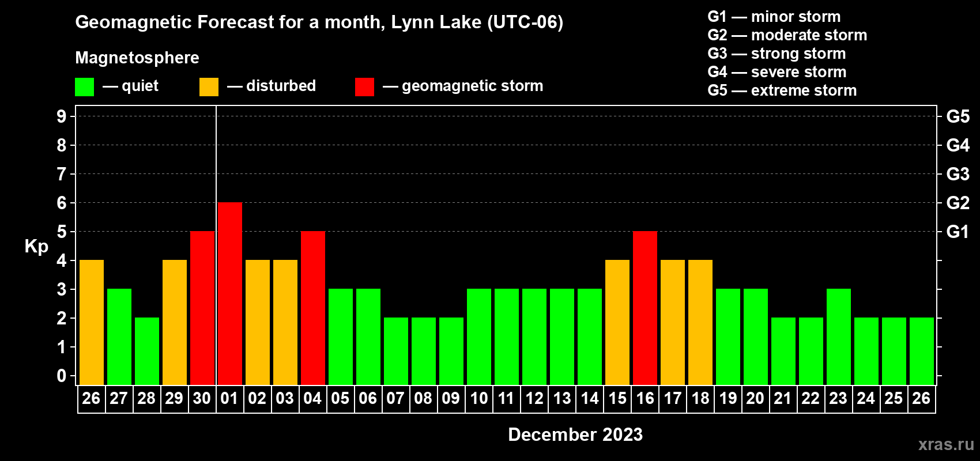The width and height of the screenshot is (980, 461).
Task: Click the Kp axis title
Action: click(36, 247)
